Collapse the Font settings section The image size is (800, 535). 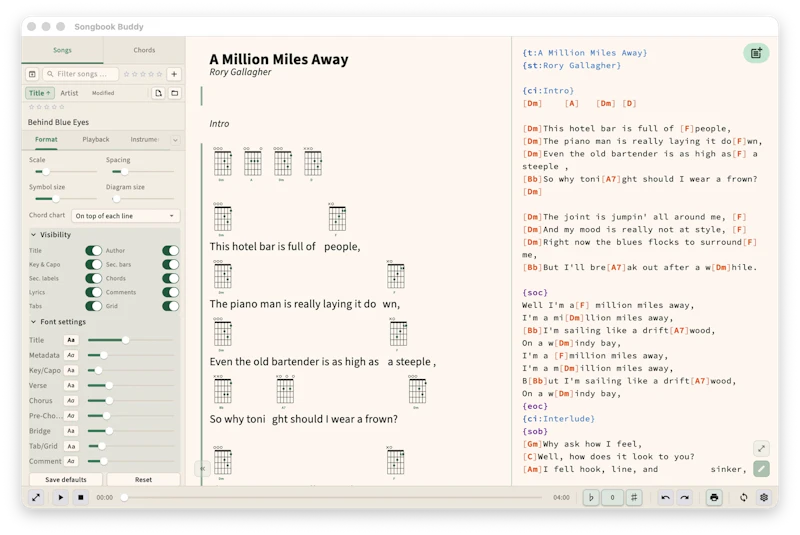tap(58, 322)
